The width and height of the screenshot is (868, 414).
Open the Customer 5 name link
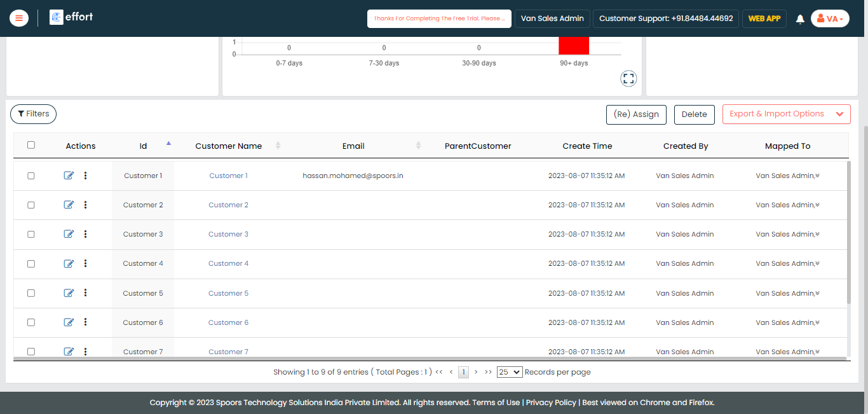(228, 293)
